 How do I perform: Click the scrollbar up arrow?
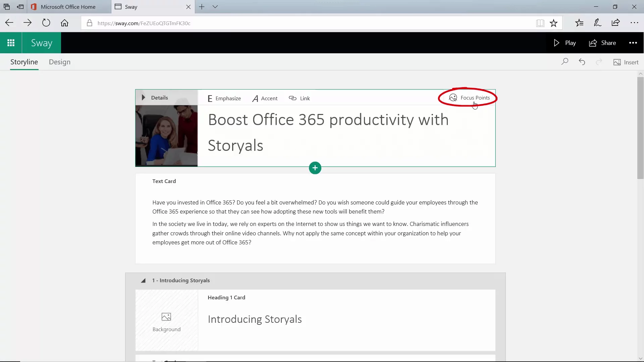click(x=640, y=74)
